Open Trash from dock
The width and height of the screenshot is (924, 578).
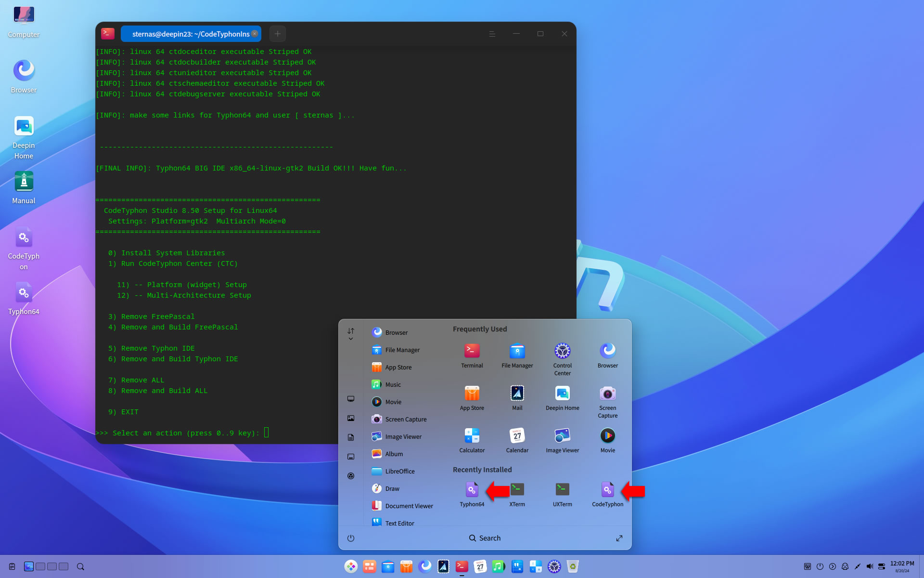point(573,566)
